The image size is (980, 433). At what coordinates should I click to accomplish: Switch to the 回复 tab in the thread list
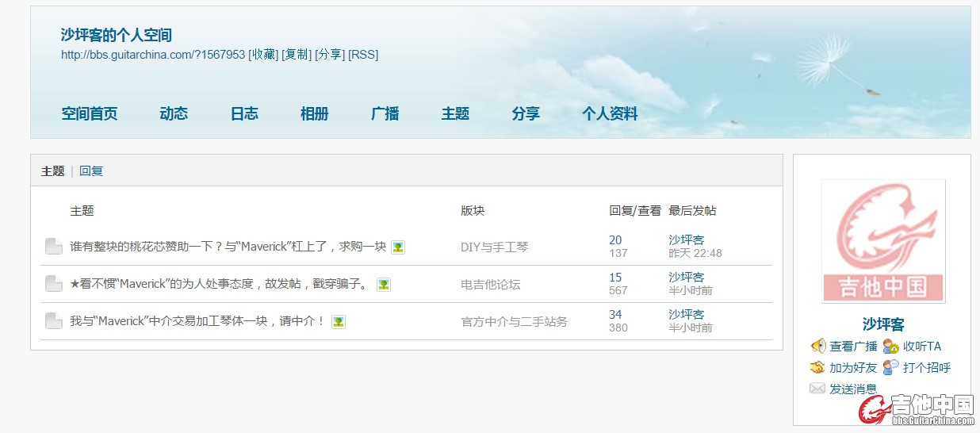91,171
